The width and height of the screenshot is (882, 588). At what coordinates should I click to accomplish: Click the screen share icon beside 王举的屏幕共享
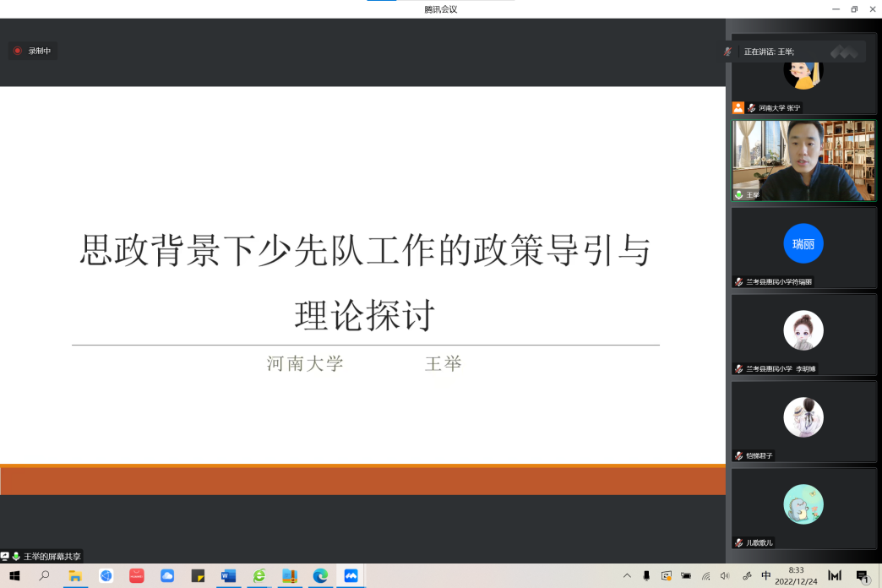click(x=5, y=557)
